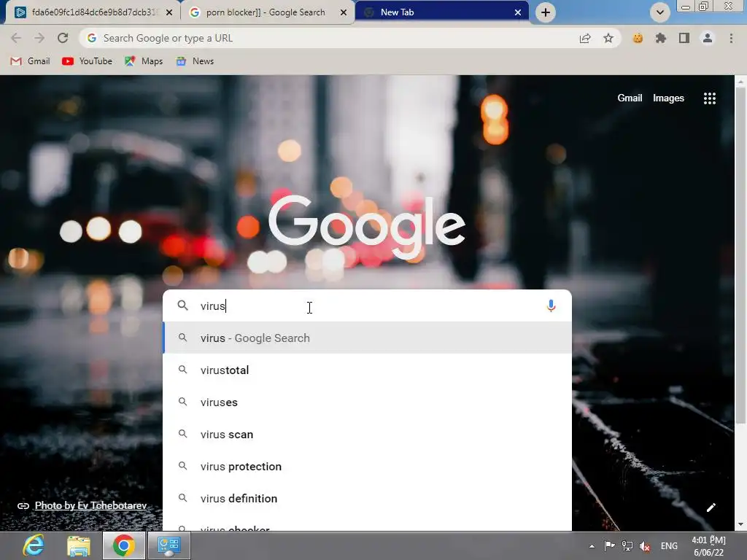Click the Chrome taskbar icon
The image size is (747, 560).
[123, 545]
